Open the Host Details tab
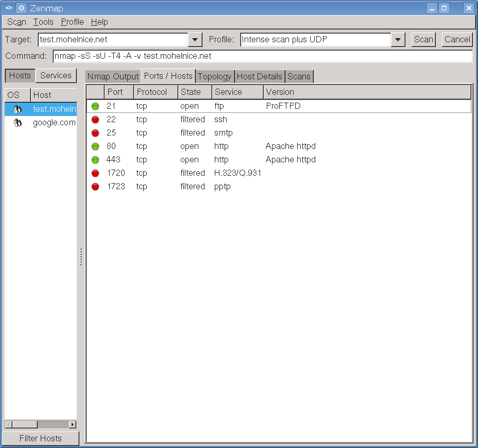This screenshot has height=448, width=478. tap(260, 76)
